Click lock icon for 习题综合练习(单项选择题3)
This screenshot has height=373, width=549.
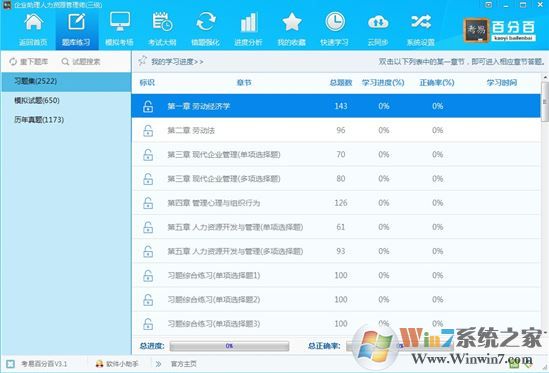[x=148, y=324]
